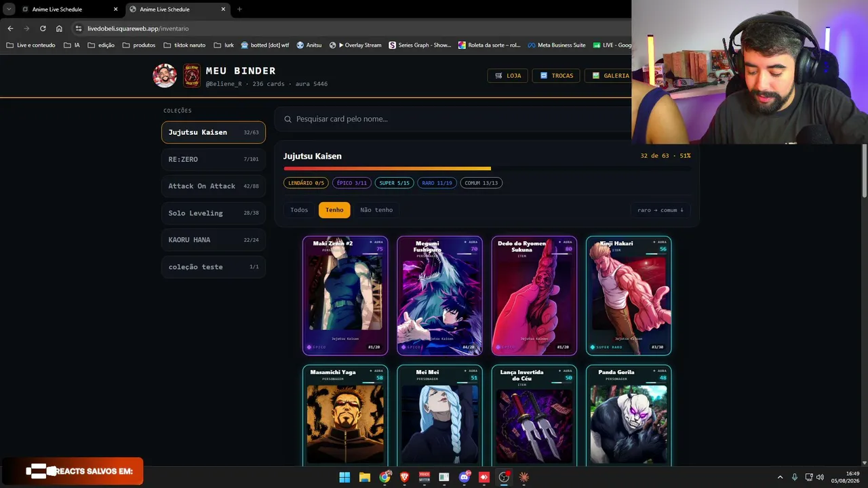Screen dimensions: 868x488
Task: Open Discord from the taskbar
Action: tap(465, 477)
